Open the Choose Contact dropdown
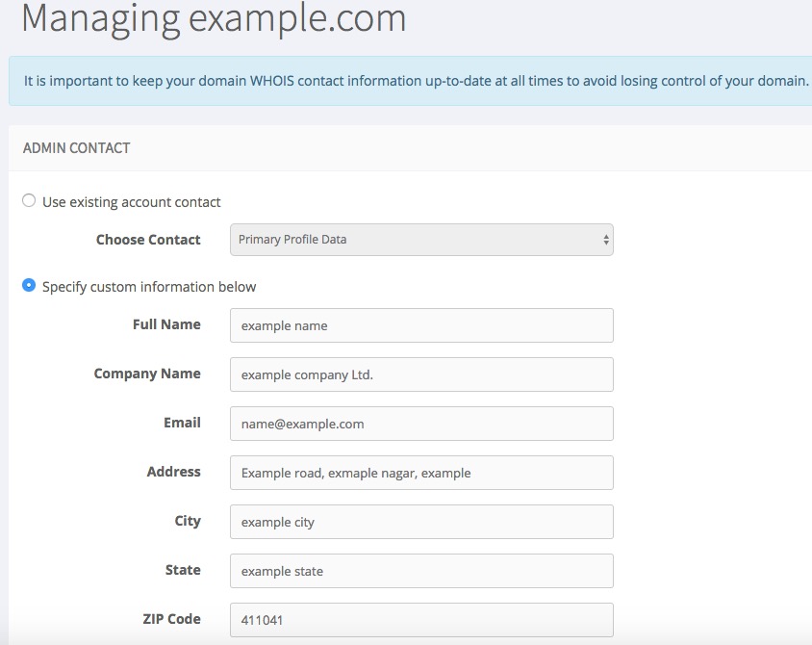Screen dimensions: 812x645 tap(421, 240)
